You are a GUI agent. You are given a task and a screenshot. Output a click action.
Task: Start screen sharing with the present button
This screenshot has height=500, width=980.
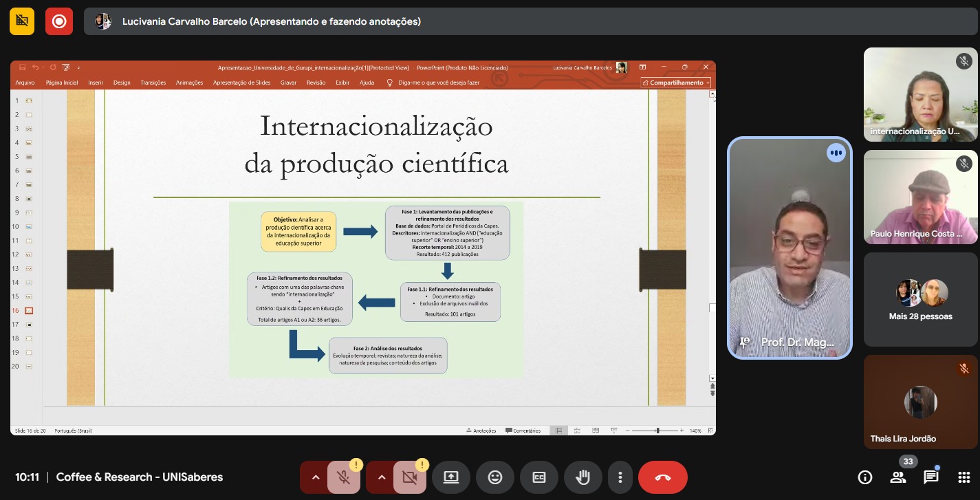[451, 477]
